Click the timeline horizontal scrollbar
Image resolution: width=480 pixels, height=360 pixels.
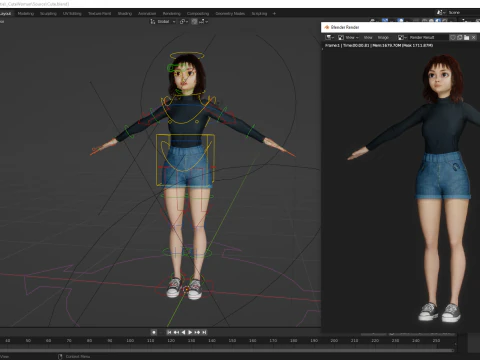227,350
